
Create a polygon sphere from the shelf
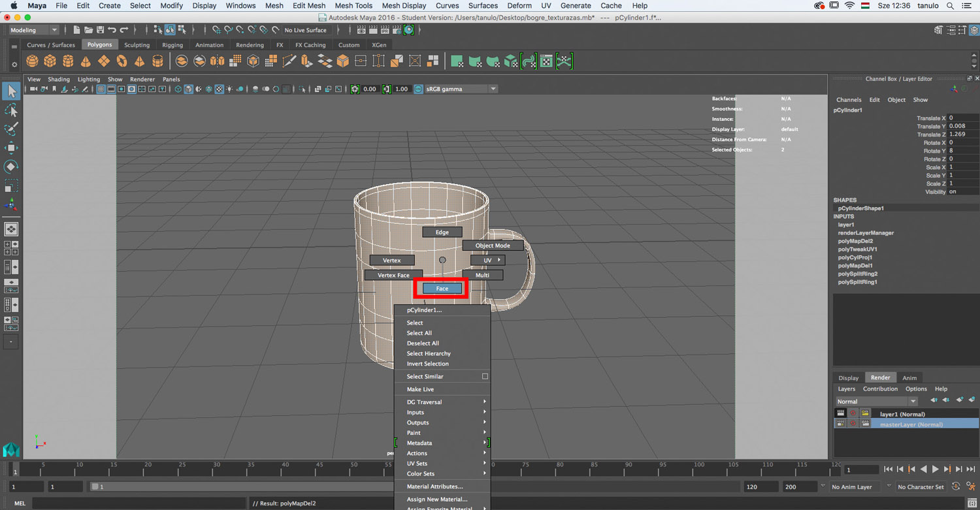[x=32, y=61]
